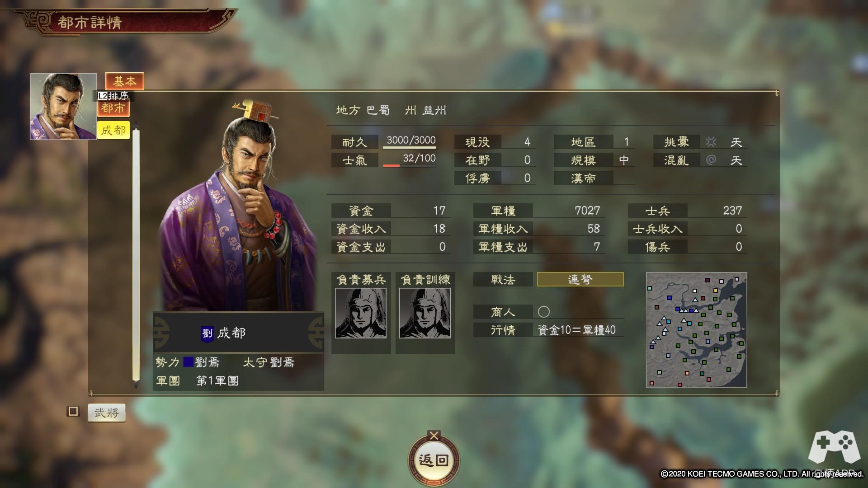
Task: Click the city list vertical scrollbar
Action: [136, 255]
